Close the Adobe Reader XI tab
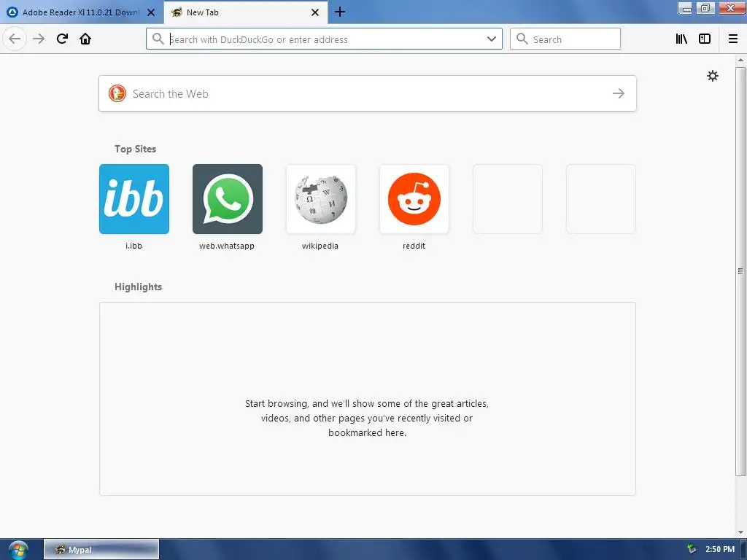Image resolution: width=747 pixels, height=560 pixels. (151, 12)
